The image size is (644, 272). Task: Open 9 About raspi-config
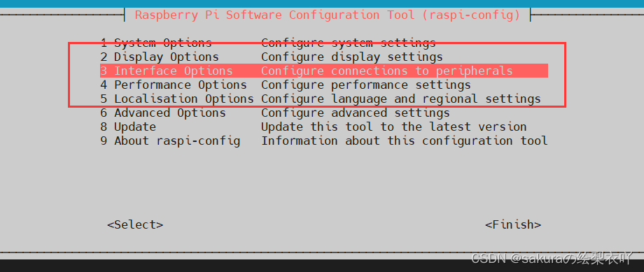tap(170, 141)
